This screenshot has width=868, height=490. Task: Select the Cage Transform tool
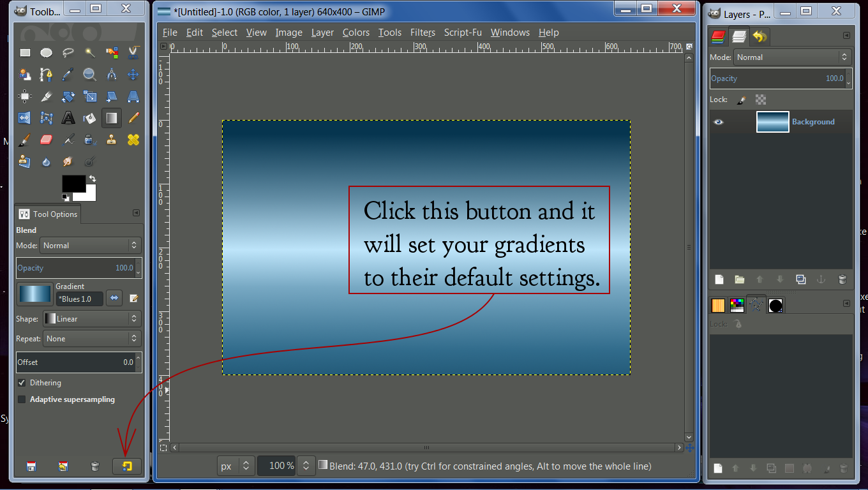pos(47,118)
